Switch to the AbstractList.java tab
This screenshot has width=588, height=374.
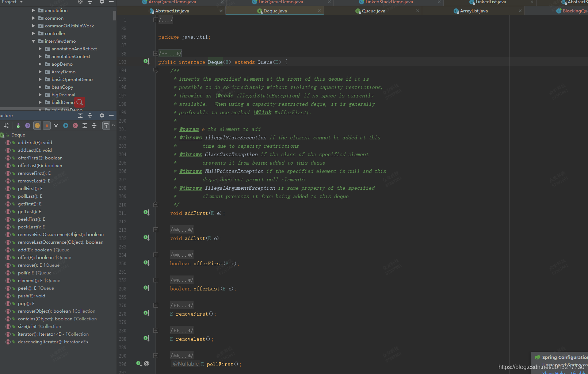pos(172,11)
